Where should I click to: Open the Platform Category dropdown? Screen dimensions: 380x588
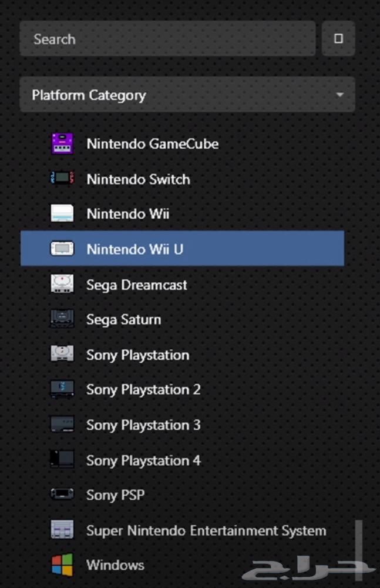176,95
